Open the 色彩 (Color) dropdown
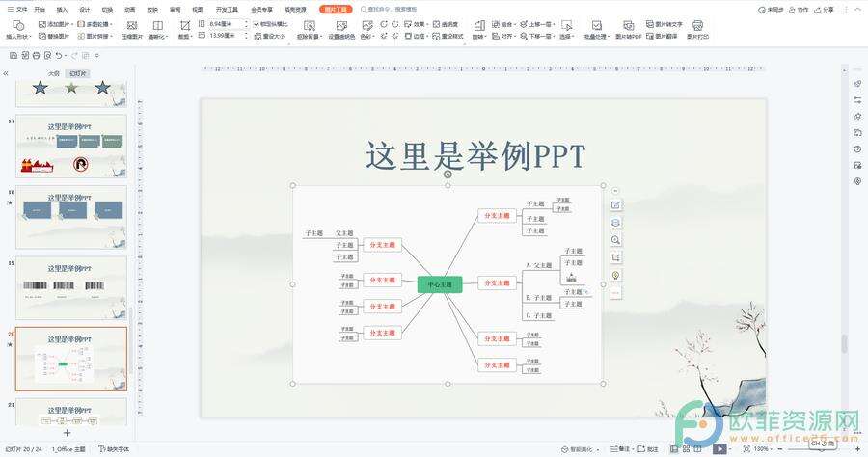The image size is (868, 457). coord(367,30)
